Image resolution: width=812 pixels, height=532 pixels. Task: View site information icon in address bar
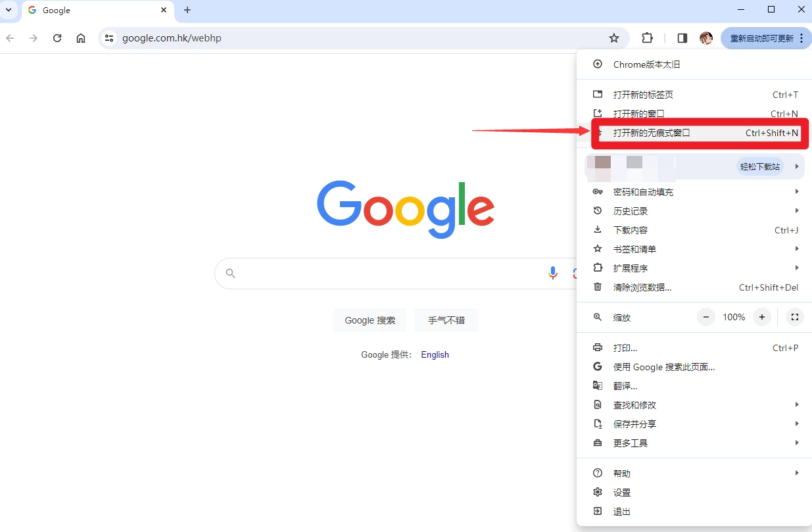click(109, 38)
